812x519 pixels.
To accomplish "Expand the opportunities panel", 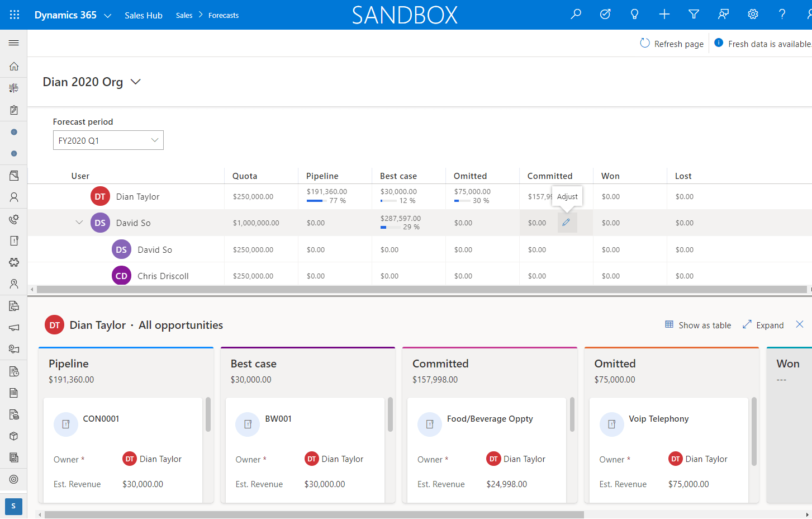I will [x=763, y=325].
